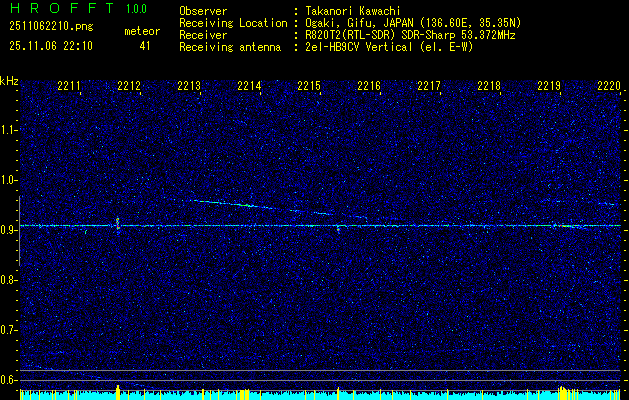Click the 25.11.06 22:10 date stamp
This screenshot has height=400, width=629.
(x=50, y=46)
